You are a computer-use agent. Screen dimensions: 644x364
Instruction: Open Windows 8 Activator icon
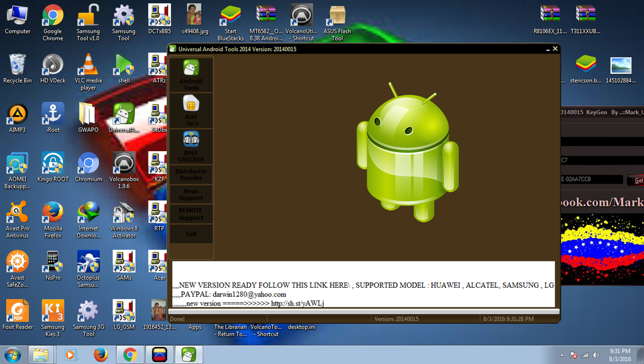[x=124, y=220]
